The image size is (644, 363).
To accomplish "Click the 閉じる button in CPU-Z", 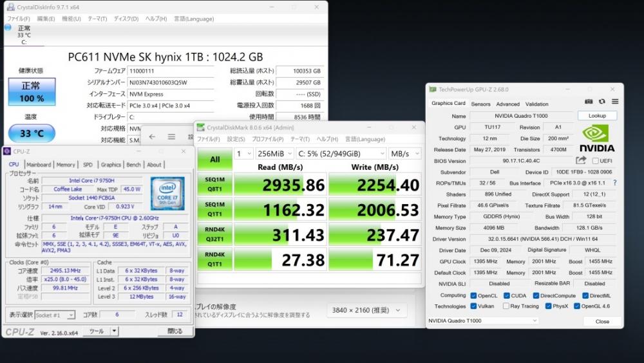I will click(x=175, y=331).
